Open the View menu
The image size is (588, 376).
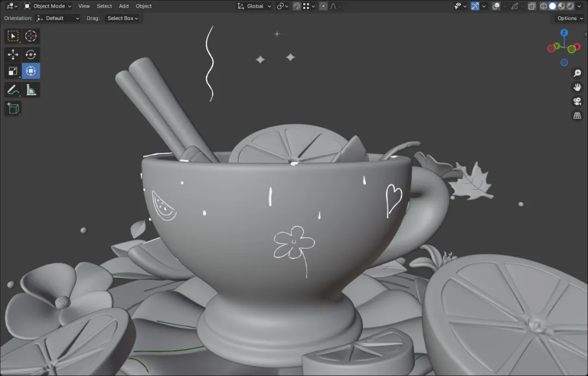(84, 6)
